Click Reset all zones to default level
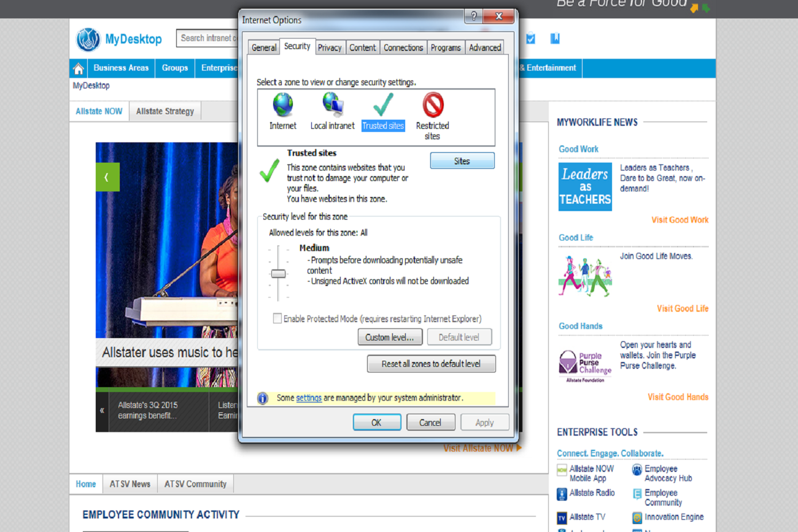The width and height of the screenshot is (798, 532). coord(431,364)
